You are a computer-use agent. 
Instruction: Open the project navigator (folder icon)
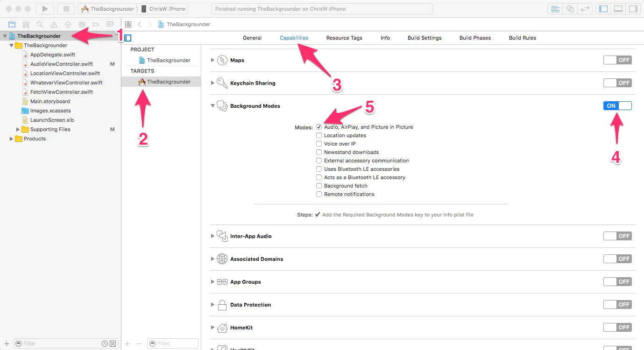(x=12, y=24)
